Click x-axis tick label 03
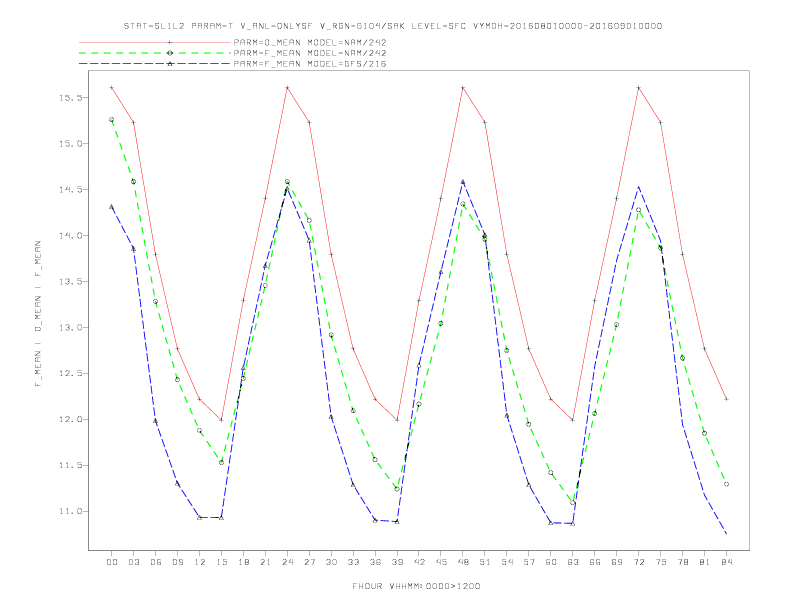The width and height of the screenshot is (792, 612). 134,562
